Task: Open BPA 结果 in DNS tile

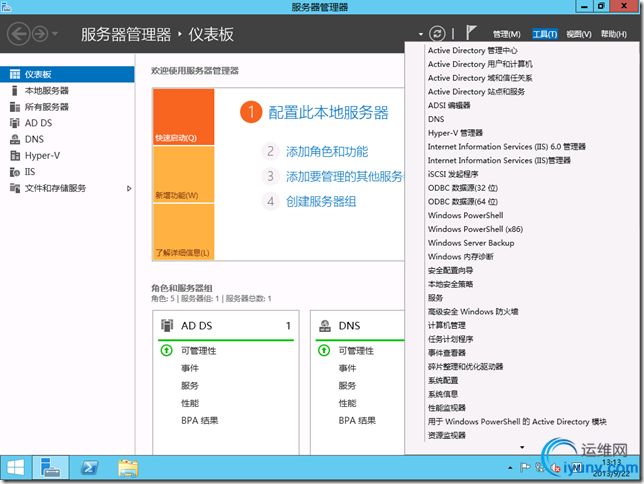Action: click(357, 420)
